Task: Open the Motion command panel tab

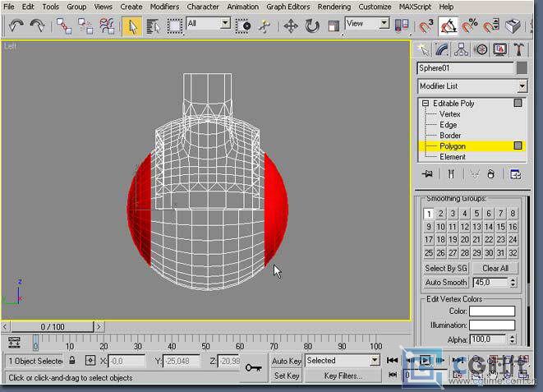Action: point(481,49)
